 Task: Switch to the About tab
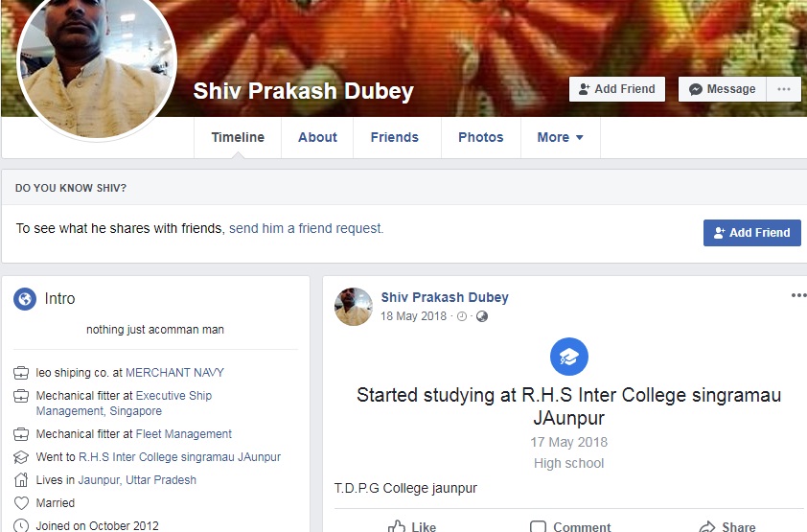click(x=317, y=137)
